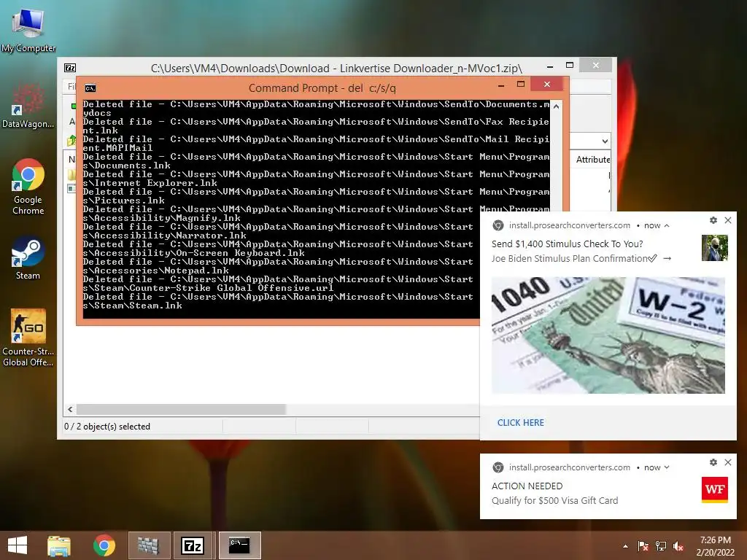This screenshot has height=560, width=747.
Task: Open the Windows Start button
Action: point(18,545)
